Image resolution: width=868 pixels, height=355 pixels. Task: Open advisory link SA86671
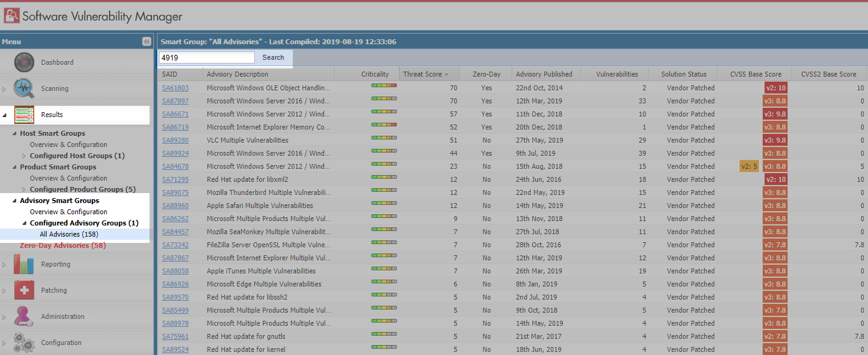pos(175,114)
